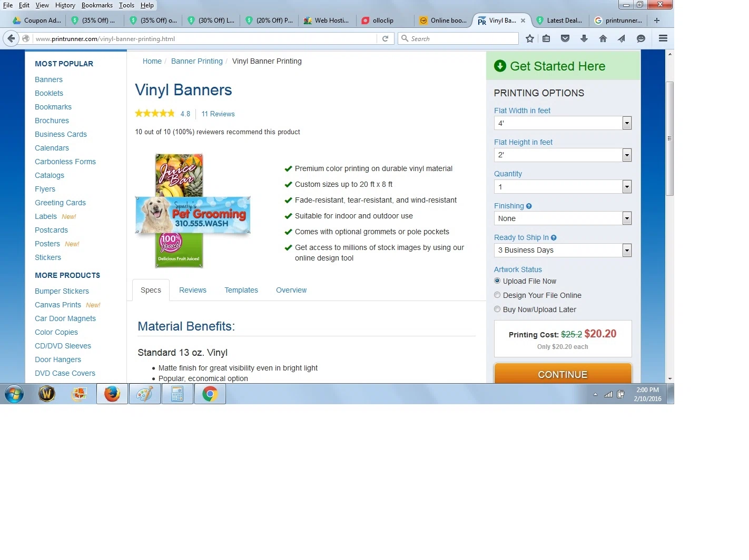Open the File menu

[x=8, y=5]
